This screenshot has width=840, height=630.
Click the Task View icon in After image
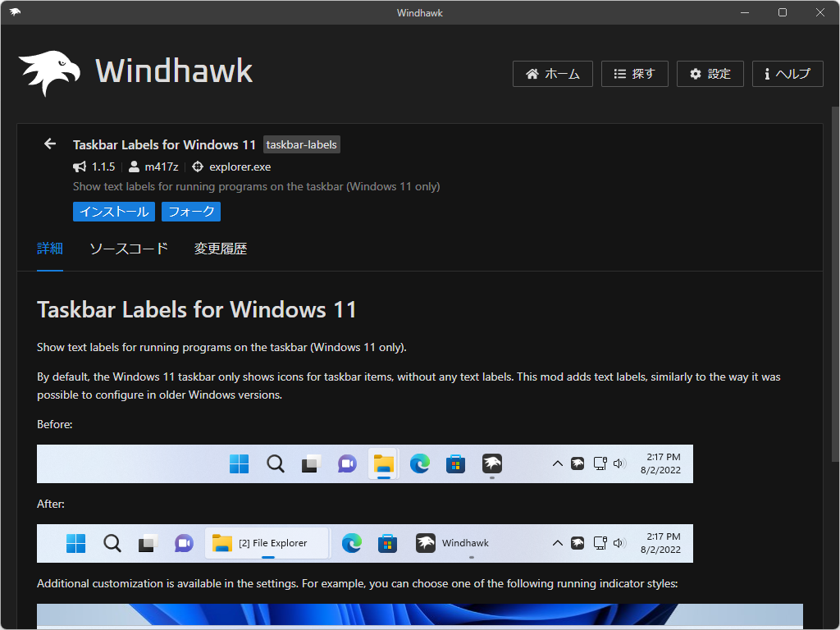pyautogui.click(x=148, y=543)
